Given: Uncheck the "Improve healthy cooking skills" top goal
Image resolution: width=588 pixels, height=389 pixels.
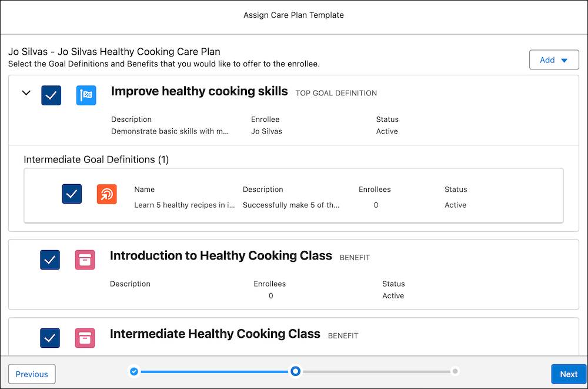Looking at the screenshot, I should [51, 95].
